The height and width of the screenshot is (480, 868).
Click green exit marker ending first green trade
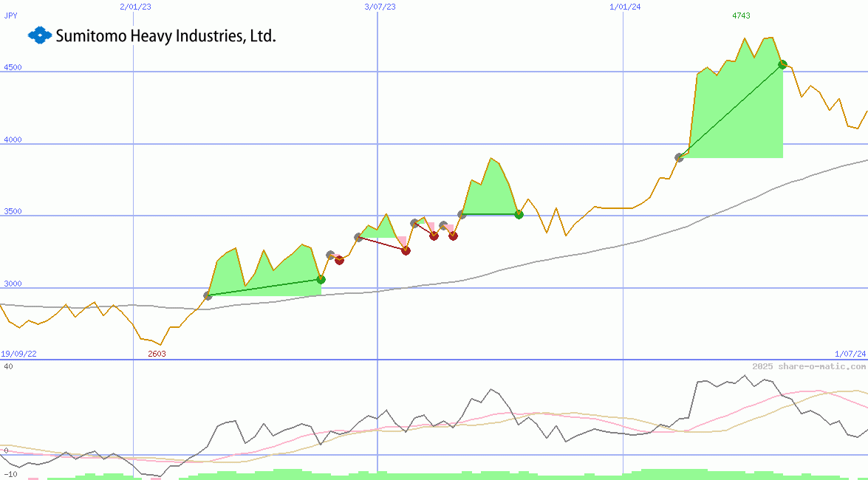tap(321, 280)
